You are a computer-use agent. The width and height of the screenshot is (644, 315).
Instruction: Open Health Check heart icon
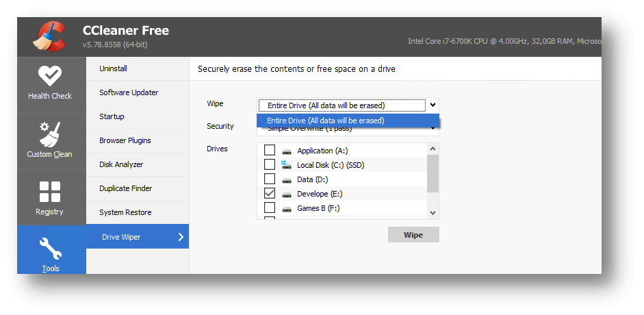(50, 77)
